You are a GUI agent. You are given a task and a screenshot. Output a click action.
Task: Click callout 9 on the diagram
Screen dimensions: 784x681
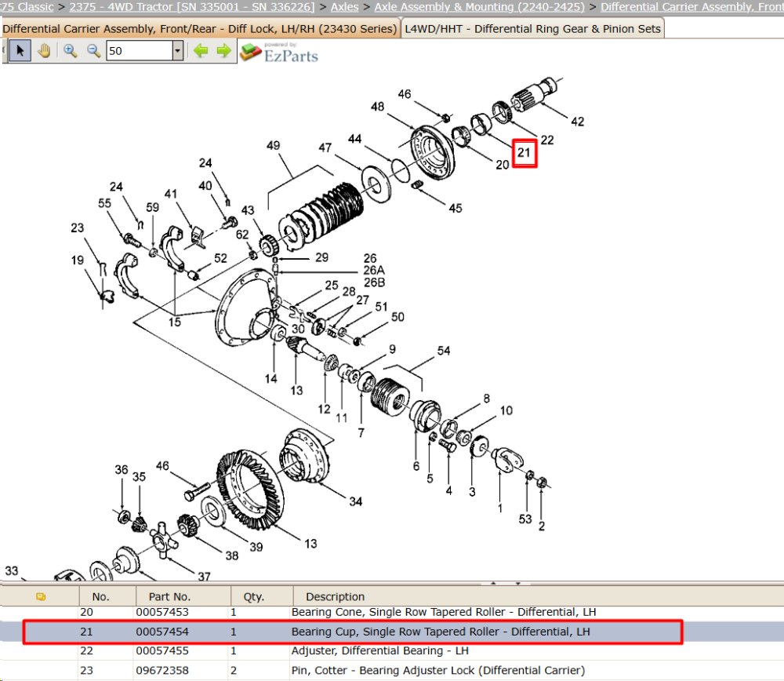392,349
